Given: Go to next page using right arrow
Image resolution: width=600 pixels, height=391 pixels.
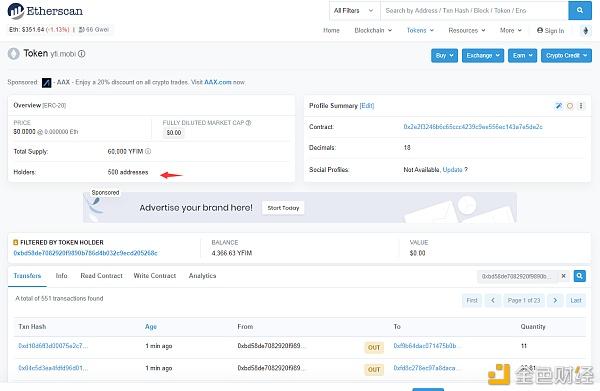Looking at the screenshot, I should (555, 300).
